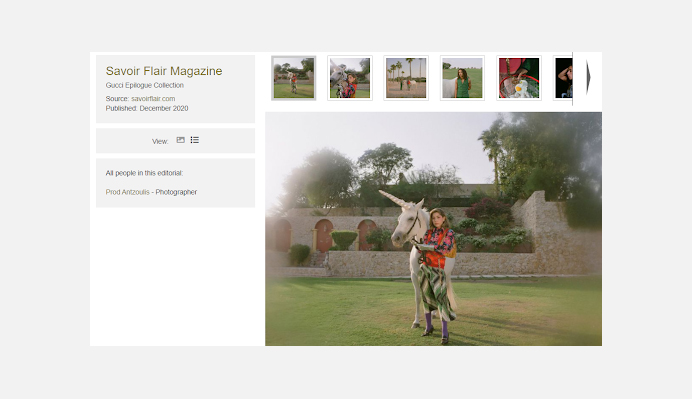Click All people in this editorial heading

144,173
